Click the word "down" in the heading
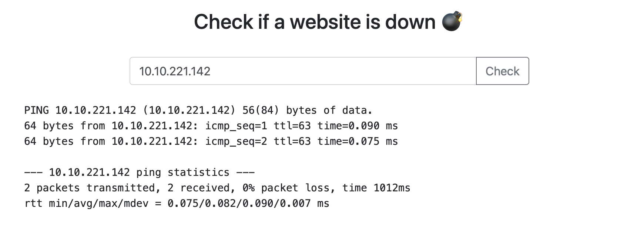 [x=410, y=22]
